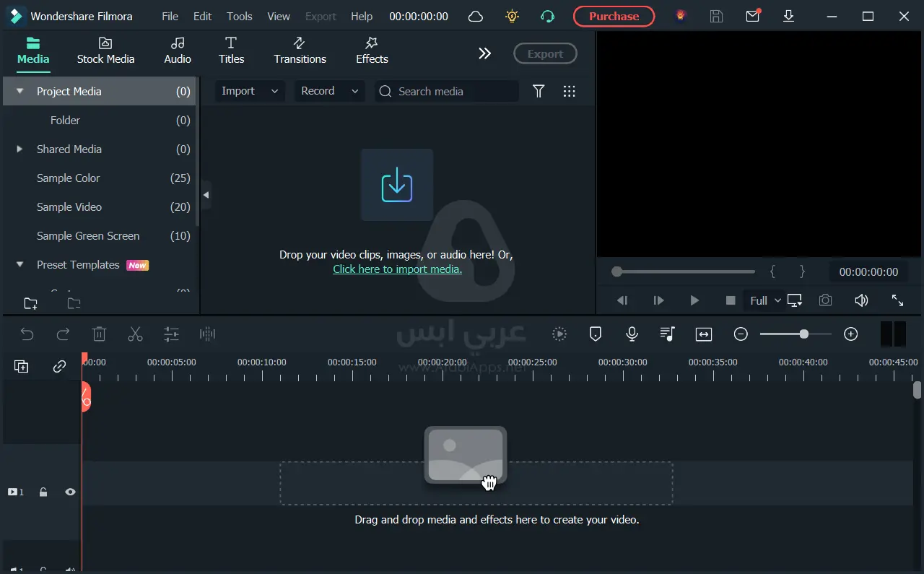This screenshot has width=924, height=574.
Task: Switch to the Stock Media tab
Action: point(105,51)
